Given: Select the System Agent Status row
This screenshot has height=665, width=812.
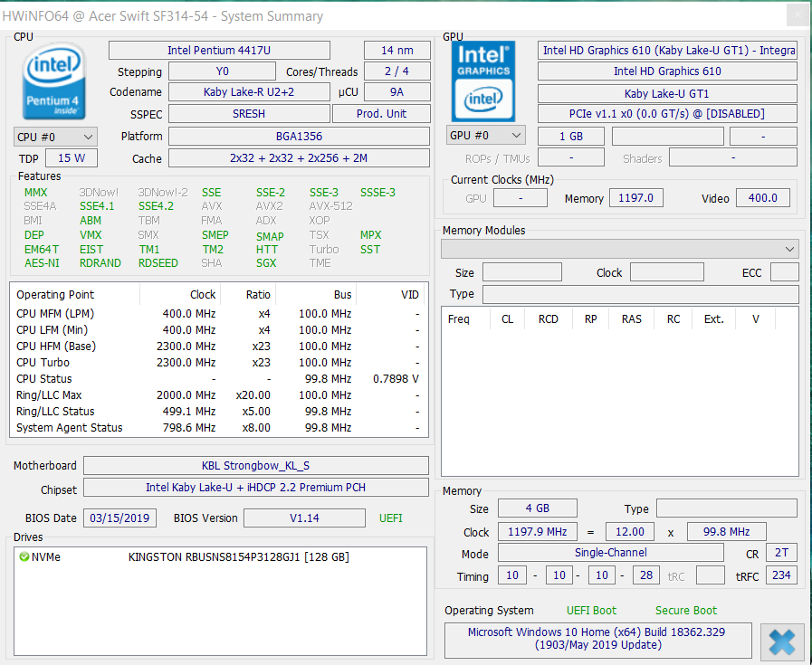Looking at the screenshot, I should 218,428.
